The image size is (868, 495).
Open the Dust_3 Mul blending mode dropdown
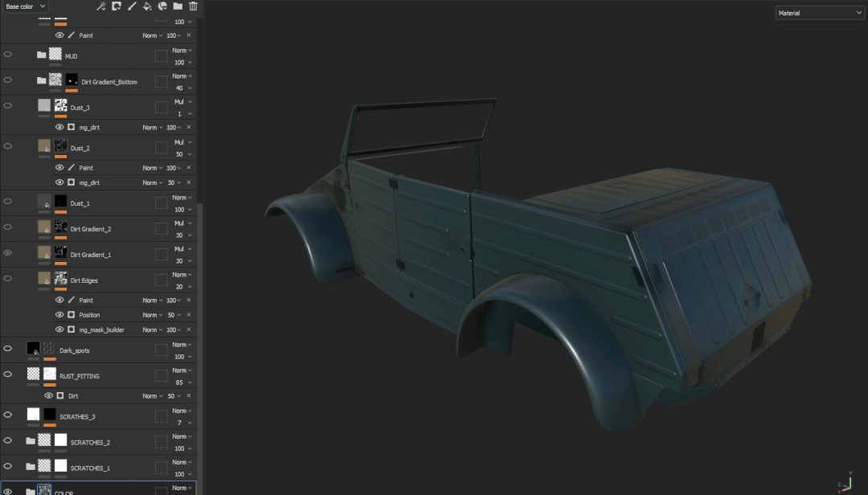(x=182, y=102)
